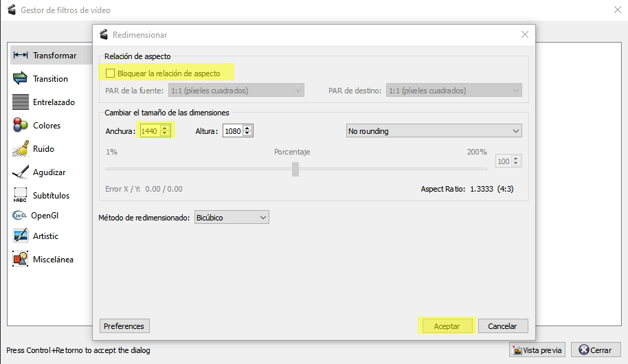Image resolution: width=628 pixels, height=364 pixels.
Task: Click the Porcentaje slider handle
Action: 295,169
